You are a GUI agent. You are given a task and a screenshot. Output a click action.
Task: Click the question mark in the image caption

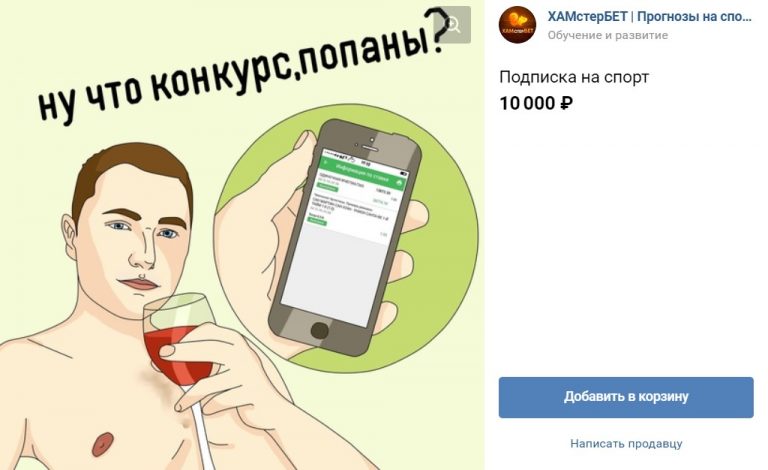tap(435, 29)
